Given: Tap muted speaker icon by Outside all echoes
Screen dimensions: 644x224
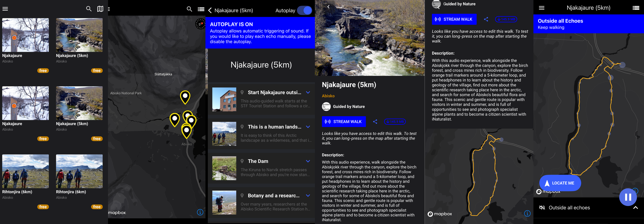Looking at the screenshot, I should pyautogui.click(x=542, y=208).
